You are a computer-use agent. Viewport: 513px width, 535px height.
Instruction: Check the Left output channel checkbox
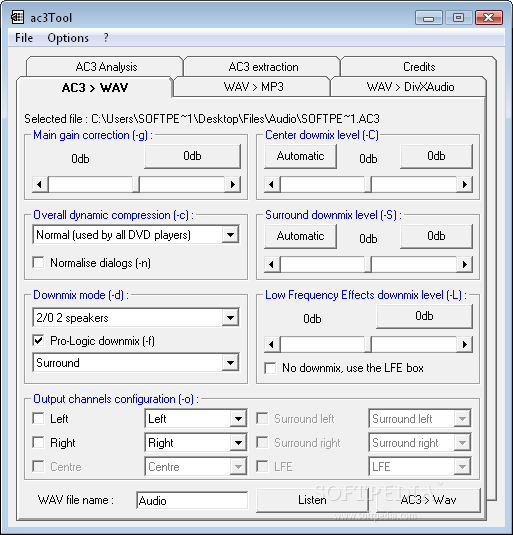(38, 418)
